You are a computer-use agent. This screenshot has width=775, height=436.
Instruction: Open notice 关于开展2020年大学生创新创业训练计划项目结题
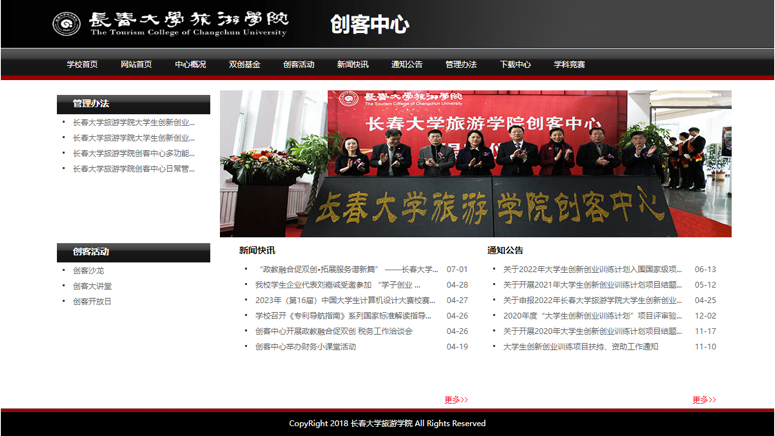pos(593,331)
